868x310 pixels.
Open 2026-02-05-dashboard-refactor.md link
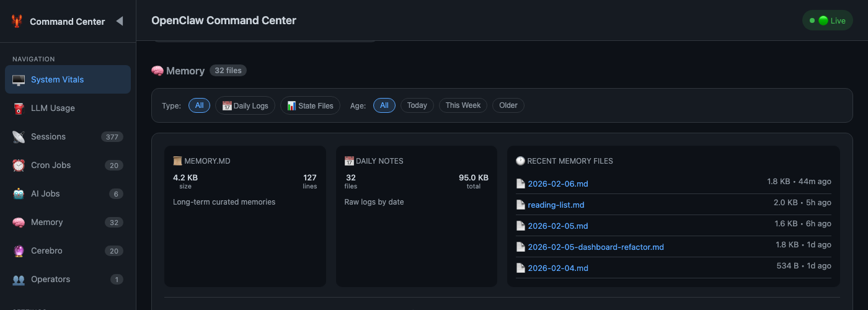[596, 247]
